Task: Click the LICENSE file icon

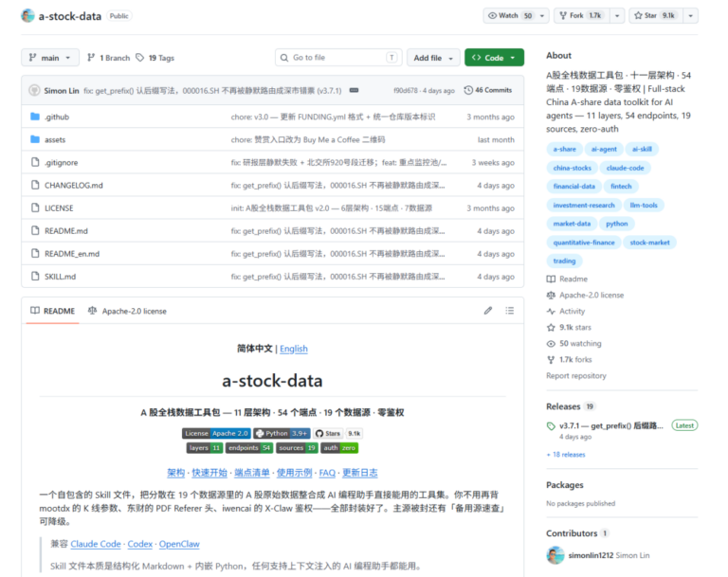Action: coord(35,207)
